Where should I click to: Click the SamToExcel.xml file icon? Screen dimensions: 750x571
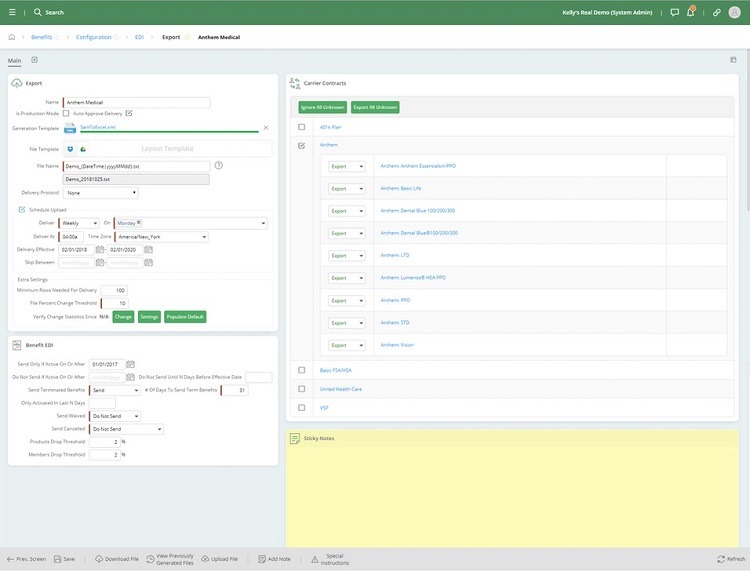(x=70, y=128)
